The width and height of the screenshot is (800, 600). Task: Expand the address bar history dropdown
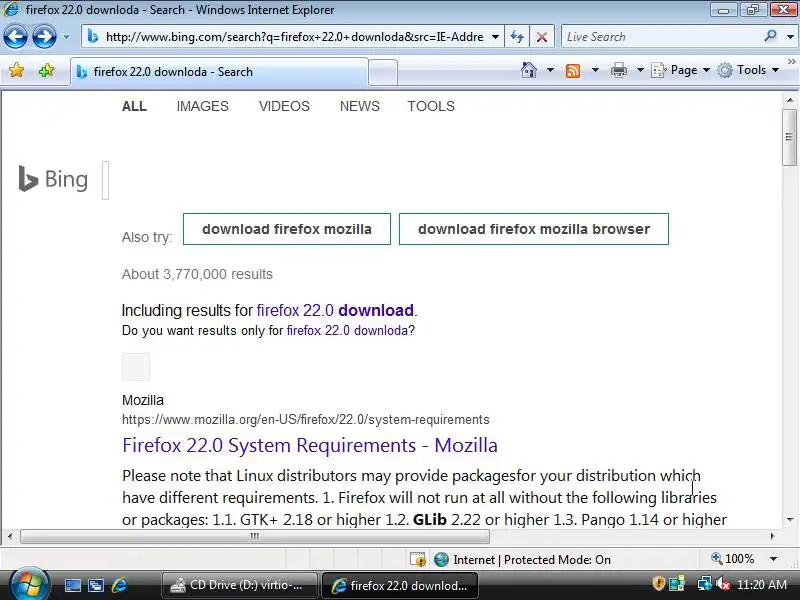(x=495, y=37)
